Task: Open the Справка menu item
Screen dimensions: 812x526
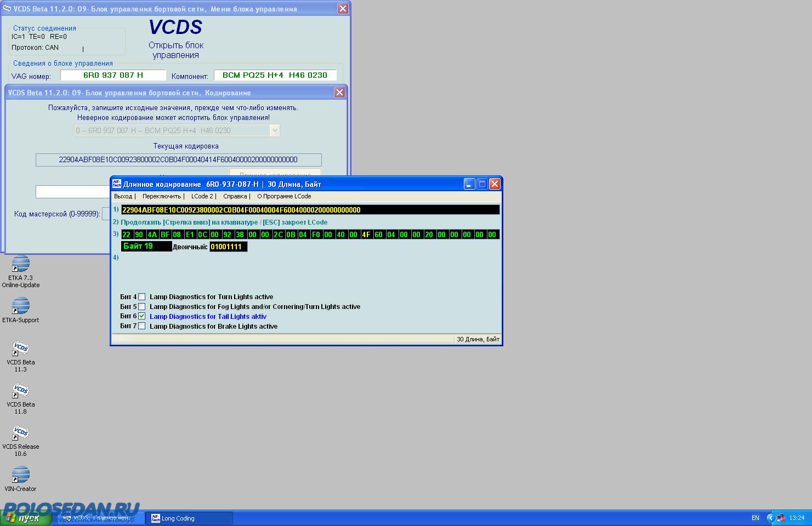Action: click(x=235, y=196)
